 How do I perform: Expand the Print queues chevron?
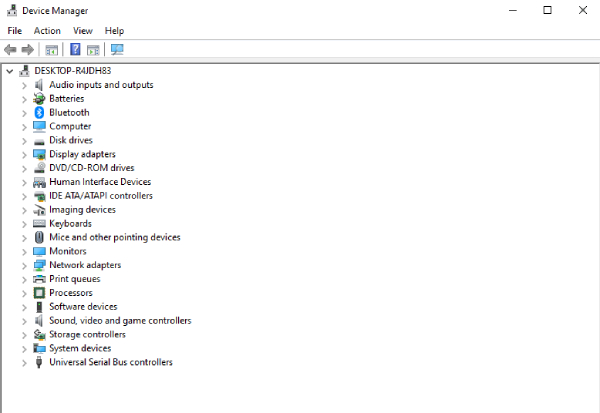tap(24, 279)
